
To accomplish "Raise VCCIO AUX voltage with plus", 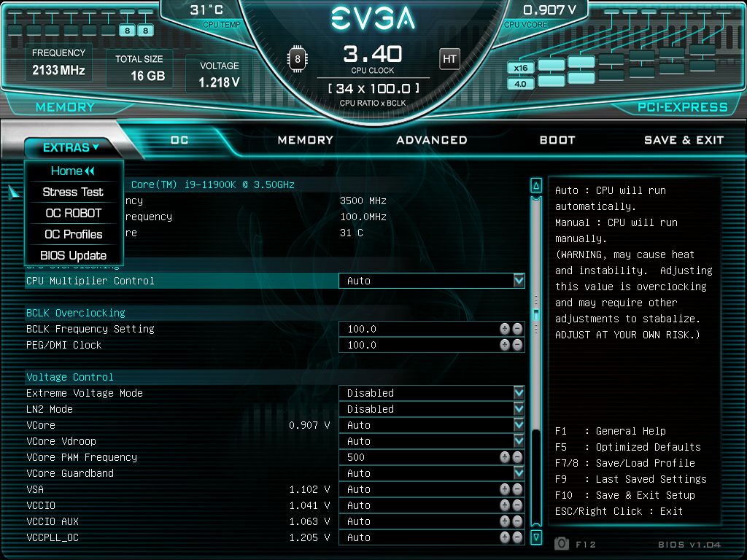I will click(x=505, y=521).
